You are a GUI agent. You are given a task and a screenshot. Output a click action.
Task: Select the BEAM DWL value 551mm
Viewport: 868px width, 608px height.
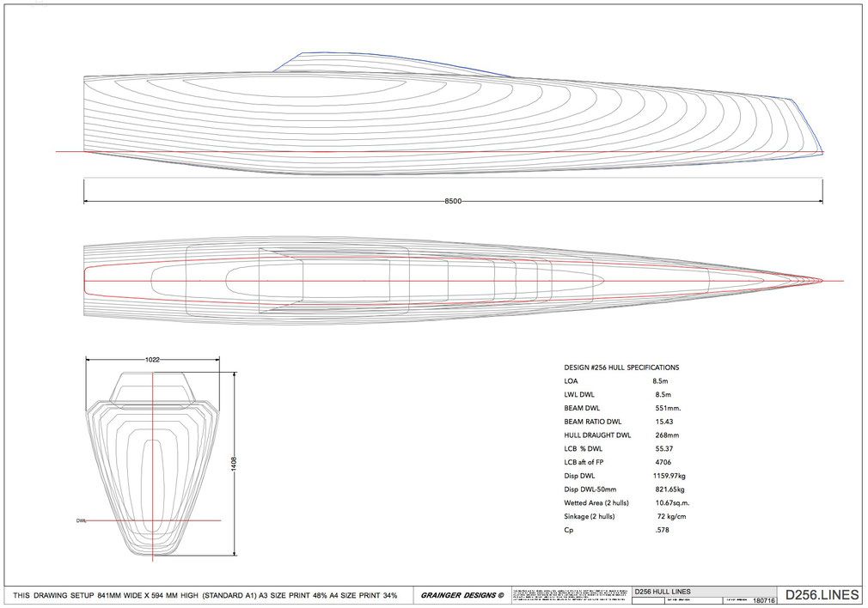pos(668,408)
